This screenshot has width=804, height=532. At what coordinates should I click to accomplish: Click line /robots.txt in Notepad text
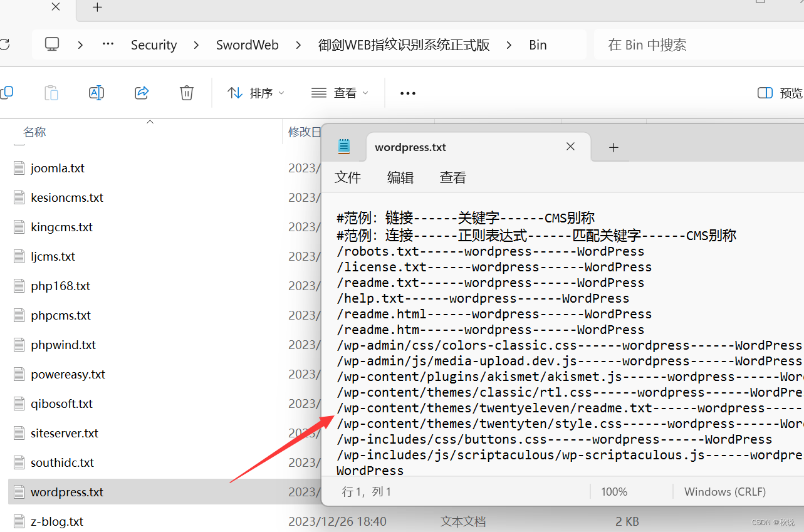tap(491, 251)
